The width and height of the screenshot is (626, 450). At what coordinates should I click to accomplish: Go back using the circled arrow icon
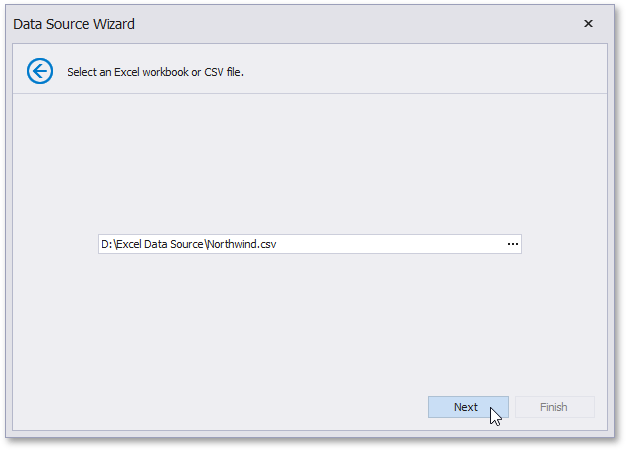click(39, 71)
